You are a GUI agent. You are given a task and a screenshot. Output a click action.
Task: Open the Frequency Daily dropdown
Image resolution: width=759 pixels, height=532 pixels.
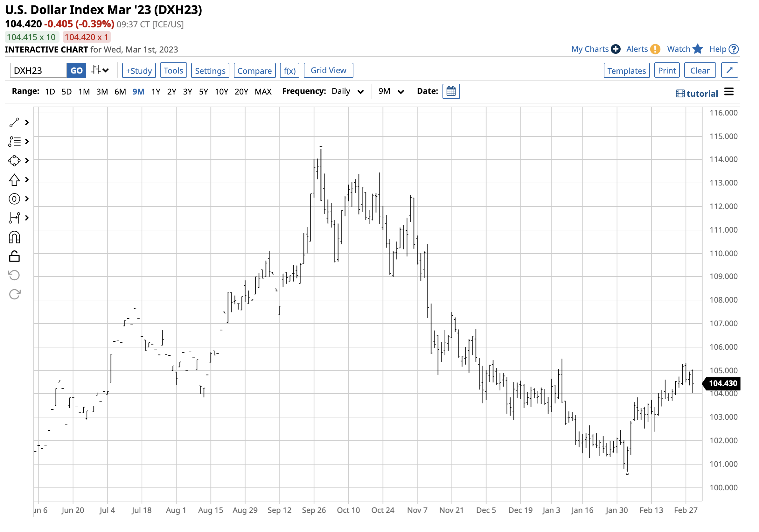point(347,92)
